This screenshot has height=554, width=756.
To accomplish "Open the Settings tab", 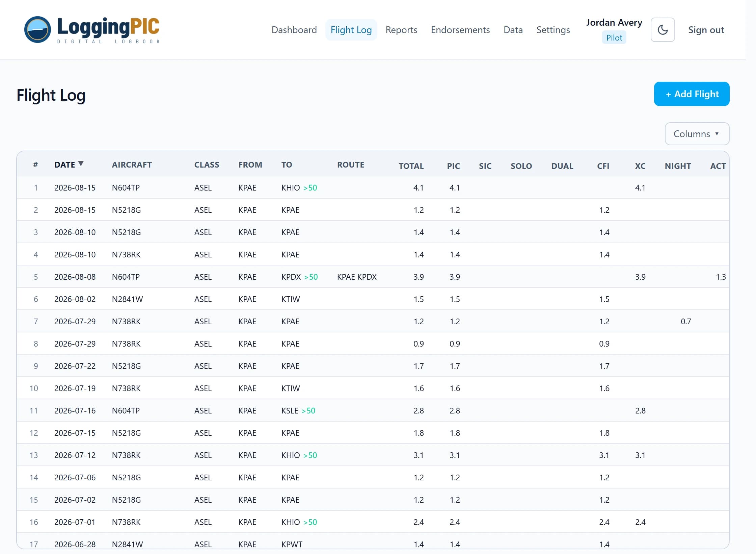I will pyautogui.click(x=553, y=30).
